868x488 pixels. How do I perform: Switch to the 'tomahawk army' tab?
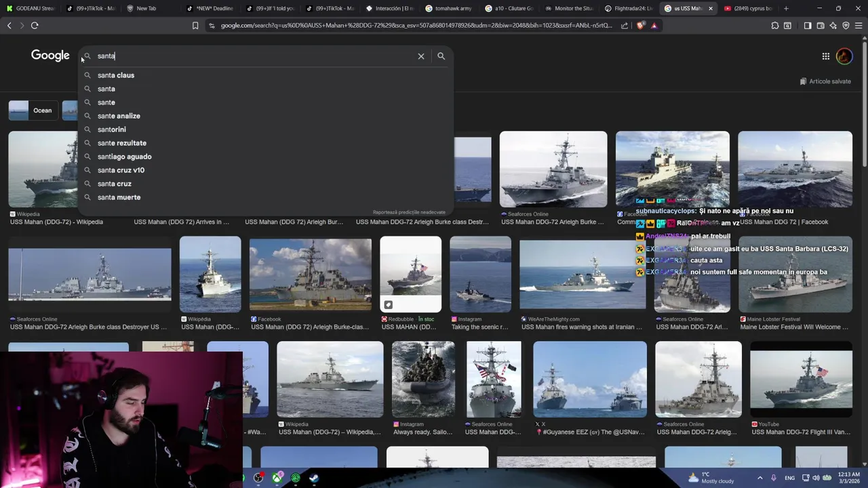coord(448,8)
